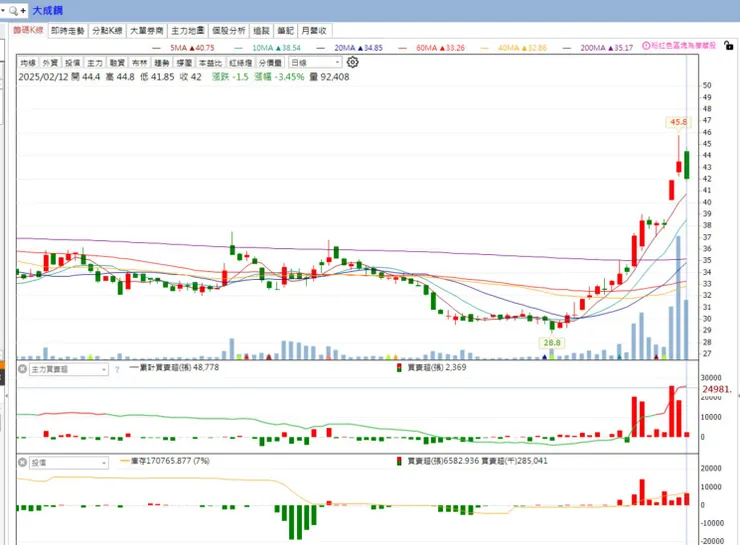Image resolution: width=740 pixels, height=545 pixels.
Task: Switch to the 籌碼K線 tab
Action: [28, 30]
